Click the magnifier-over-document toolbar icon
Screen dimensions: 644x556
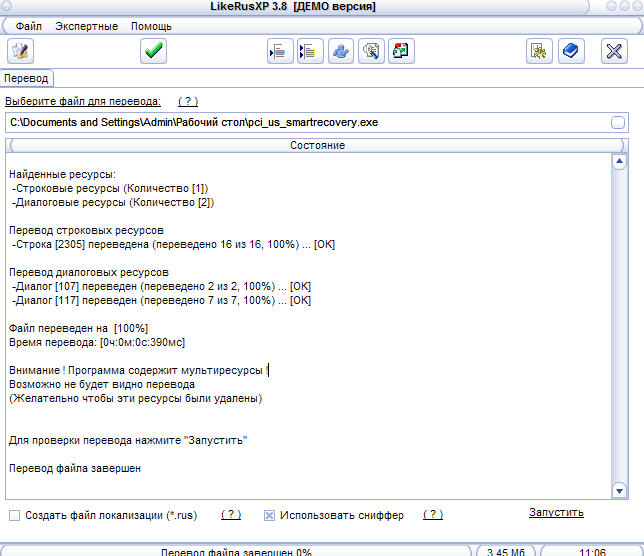371,51
